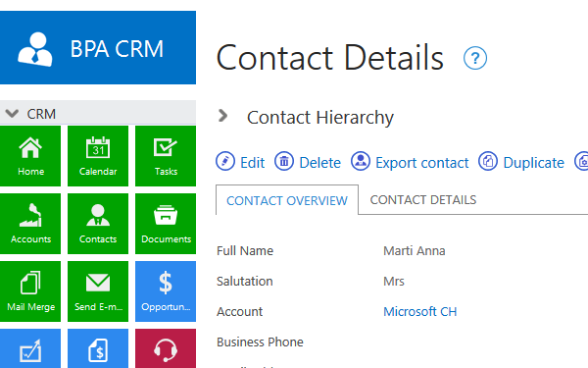The width and height of the screenshot is (588, 368).
Task: Click the Delete trash can icon
Action: (x=284, y=162)
